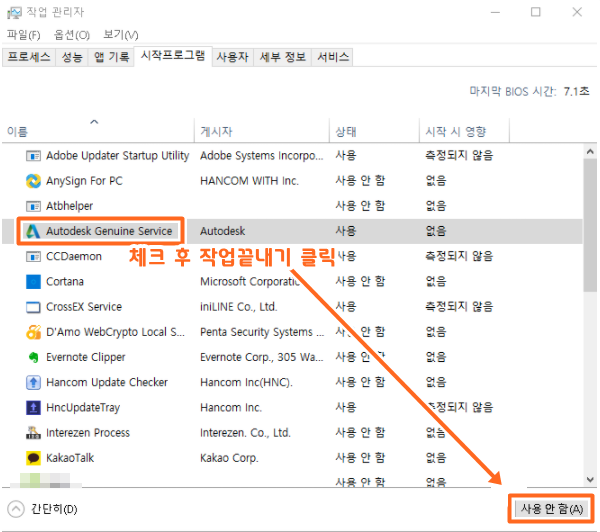
Task: Select the KakaoTalk entry name
Action: pos(70,458)
